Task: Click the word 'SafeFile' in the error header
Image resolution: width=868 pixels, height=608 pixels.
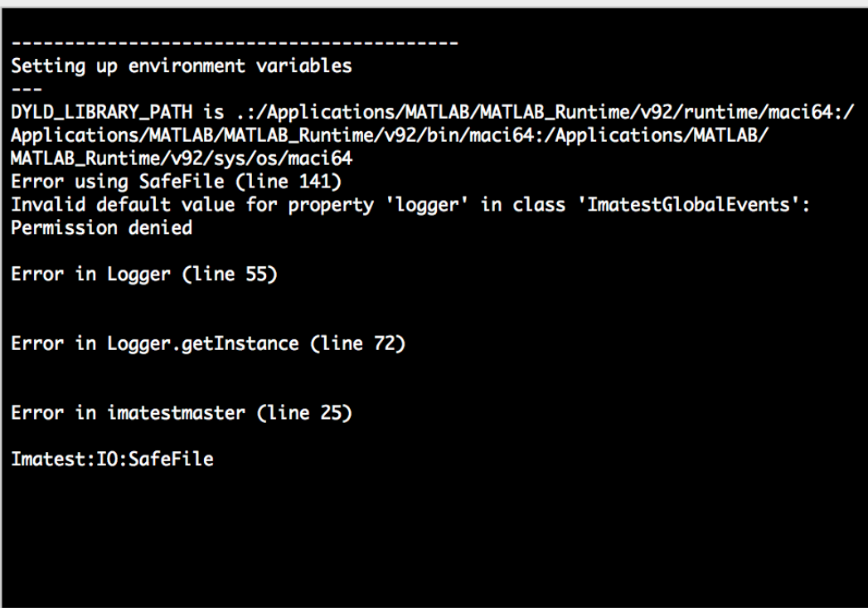Action: tap(182, 182)
